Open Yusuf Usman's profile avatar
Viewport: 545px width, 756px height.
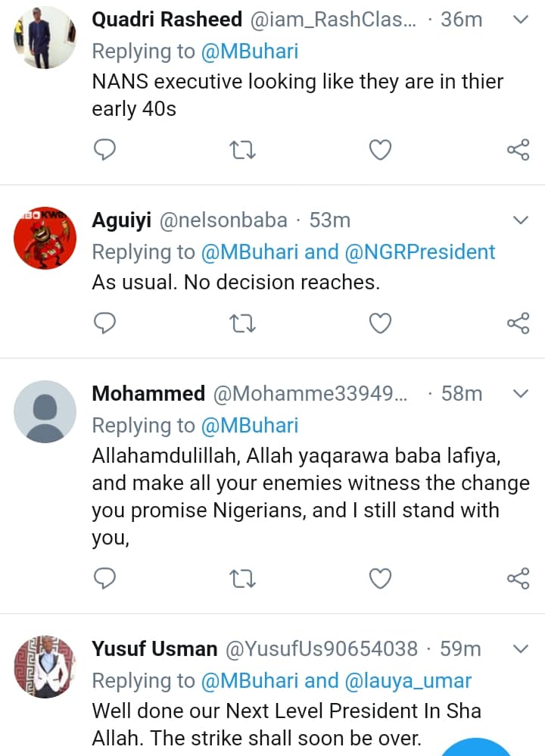(x=45, y=666)
